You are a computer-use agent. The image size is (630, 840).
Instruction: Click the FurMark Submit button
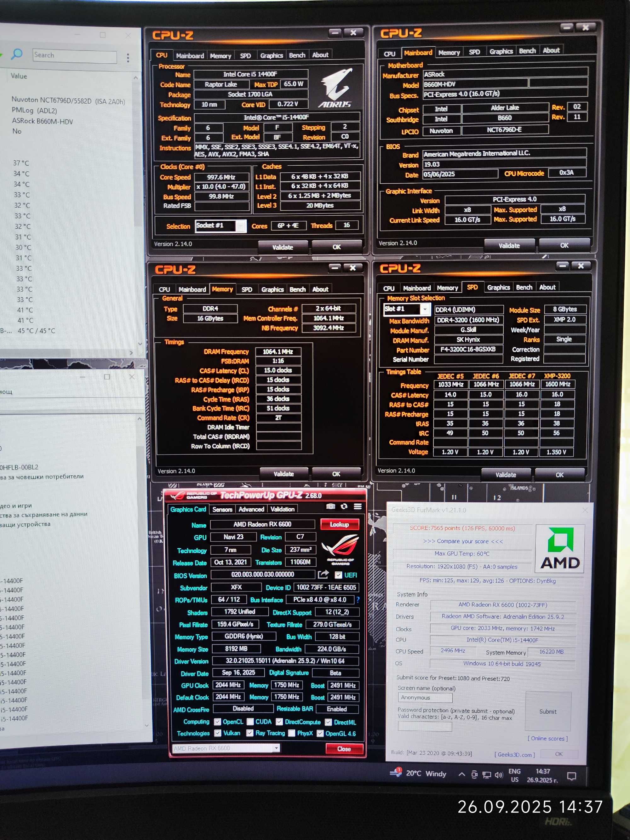point(547,711)
